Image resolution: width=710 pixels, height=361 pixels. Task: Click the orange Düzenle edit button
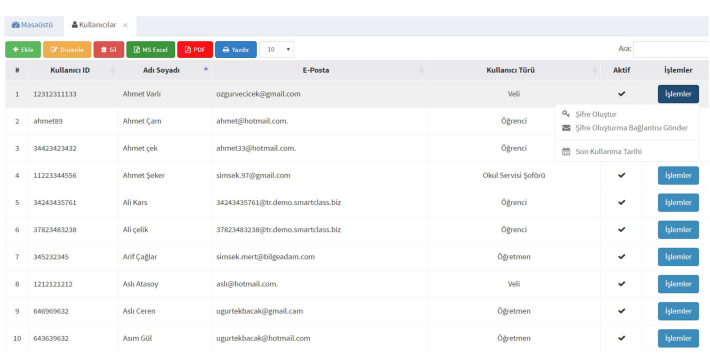coord(67,50)
